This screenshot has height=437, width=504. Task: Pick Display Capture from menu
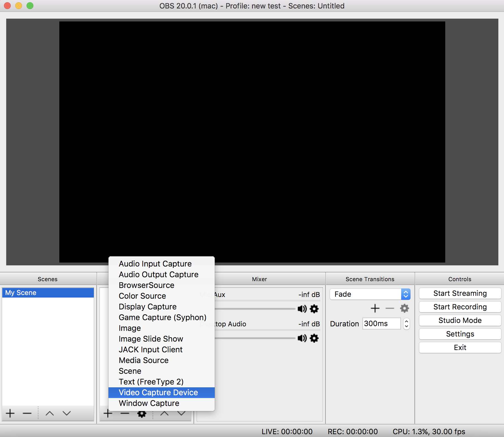pos(162,307)
